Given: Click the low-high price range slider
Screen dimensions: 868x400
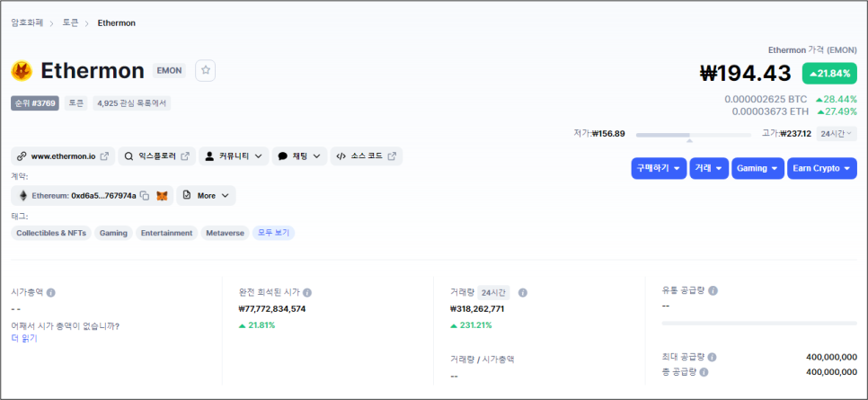Looking at the screenshot, I should (x=693, y=135).
